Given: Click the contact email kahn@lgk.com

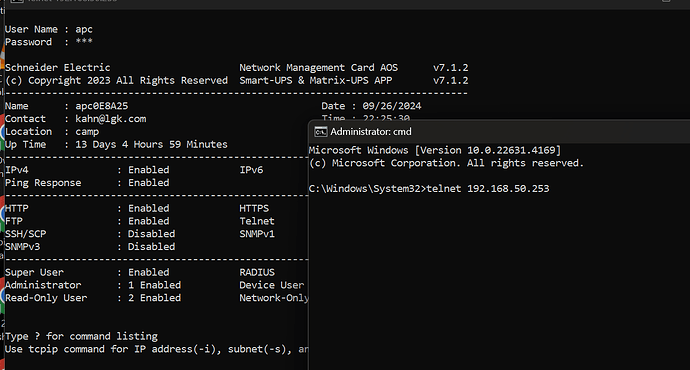Looking at the screenshot, I should (110, 119).
